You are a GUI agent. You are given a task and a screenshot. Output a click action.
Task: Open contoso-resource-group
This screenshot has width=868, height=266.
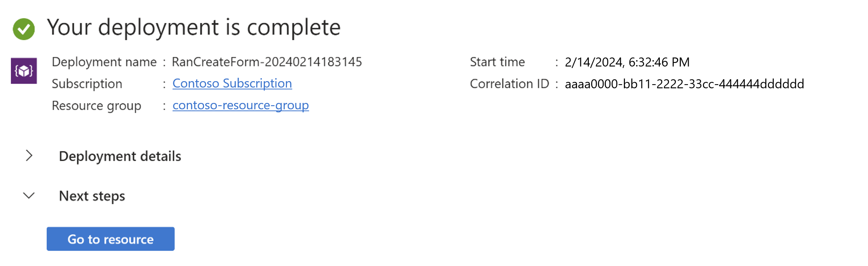pyautogui.click(x=240, y=106)
